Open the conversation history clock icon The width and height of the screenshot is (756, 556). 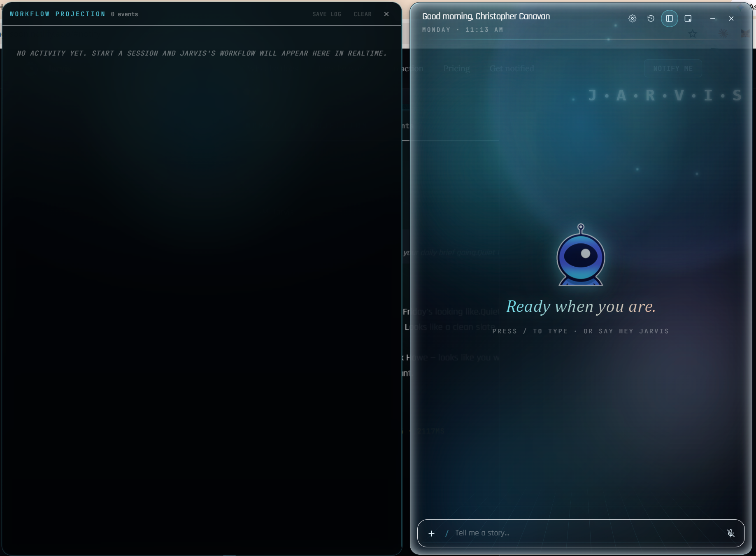click(x=651, y=19)
